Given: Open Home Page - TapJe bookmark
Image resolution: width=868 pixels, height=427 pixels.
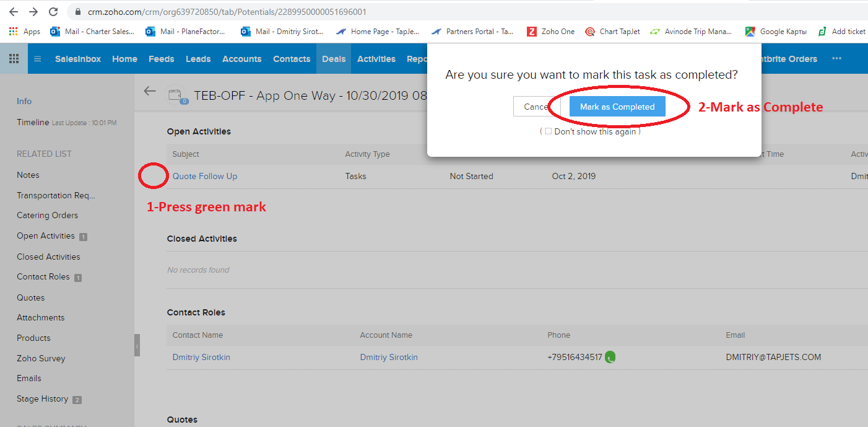Looking at the screenshot, I should point(378,31).
